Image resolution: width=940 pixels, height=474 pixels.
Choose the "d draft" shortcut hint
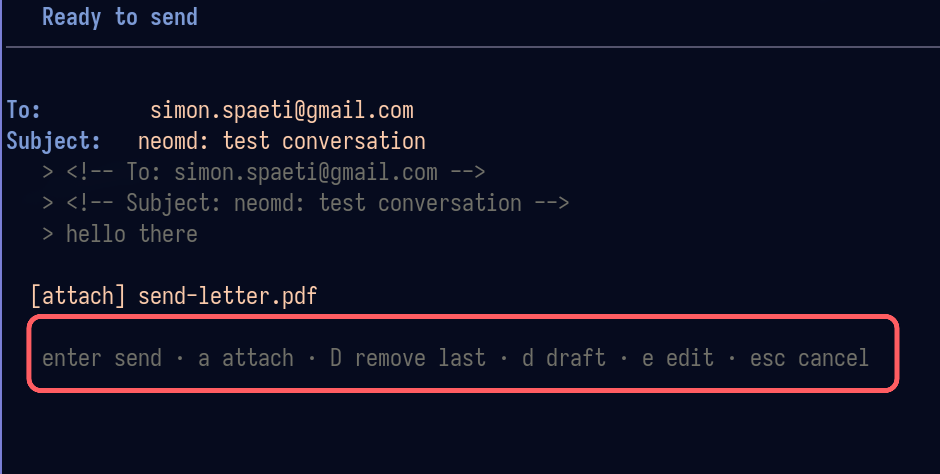[563, 358]
